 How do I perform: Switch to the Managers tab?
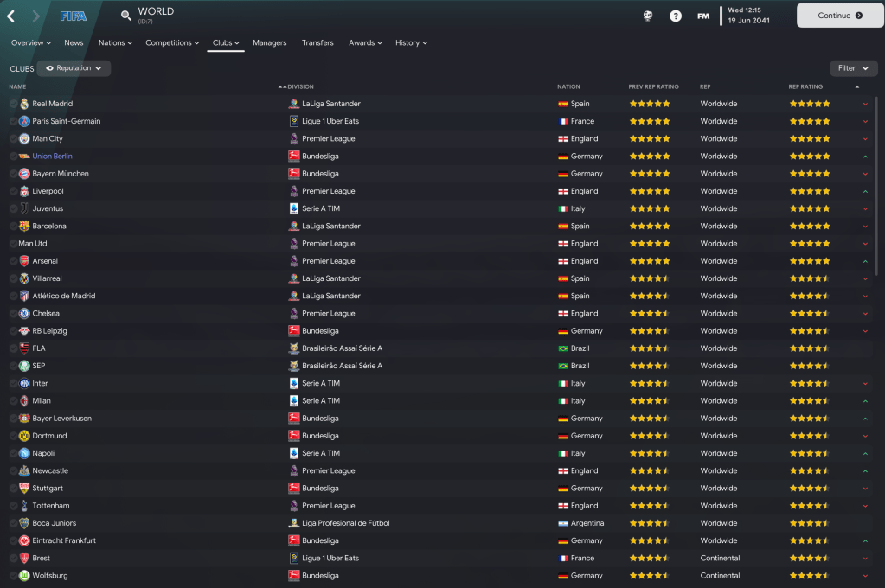click(269, 42)
